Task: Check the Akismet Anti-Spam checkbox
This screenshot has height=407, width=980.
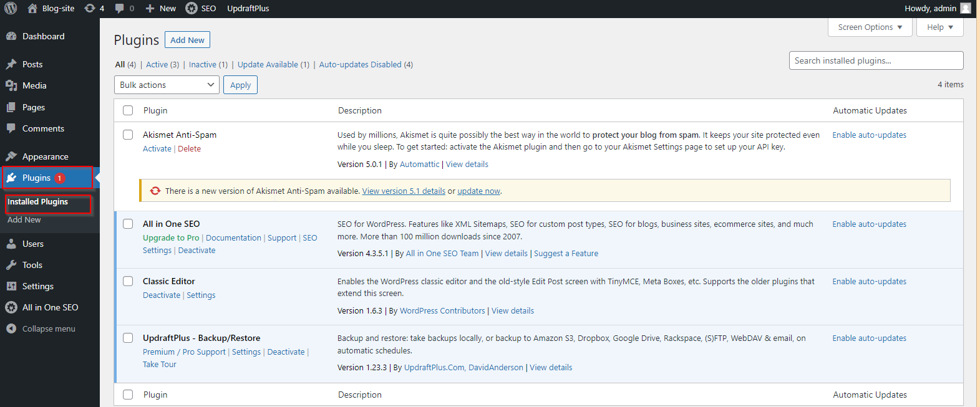Action: pos(128,135)
